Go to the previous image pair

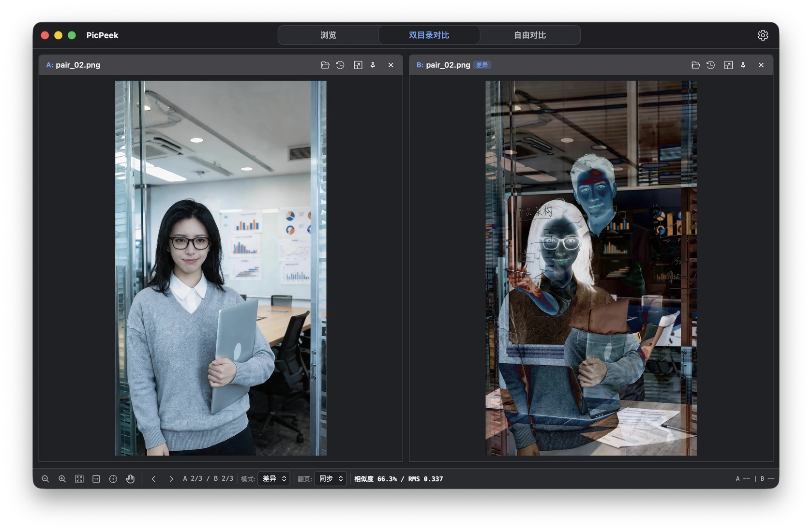(x=153, y=479)
